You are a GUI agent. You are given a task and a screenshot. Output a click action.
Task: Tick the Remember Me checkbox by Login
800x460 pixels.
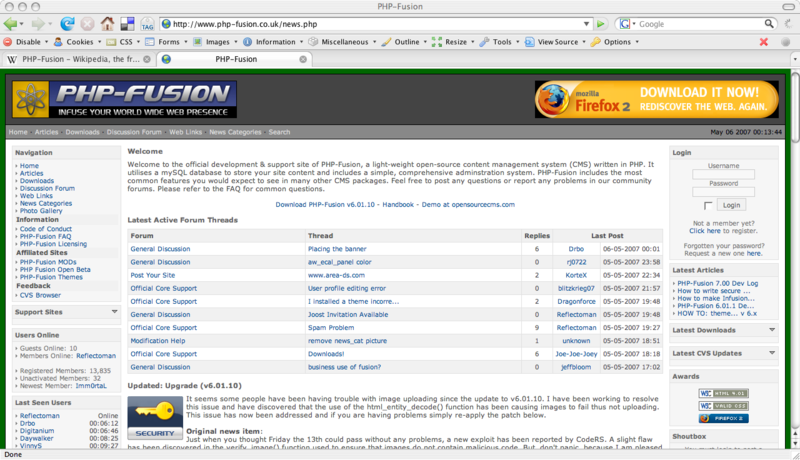708,206
